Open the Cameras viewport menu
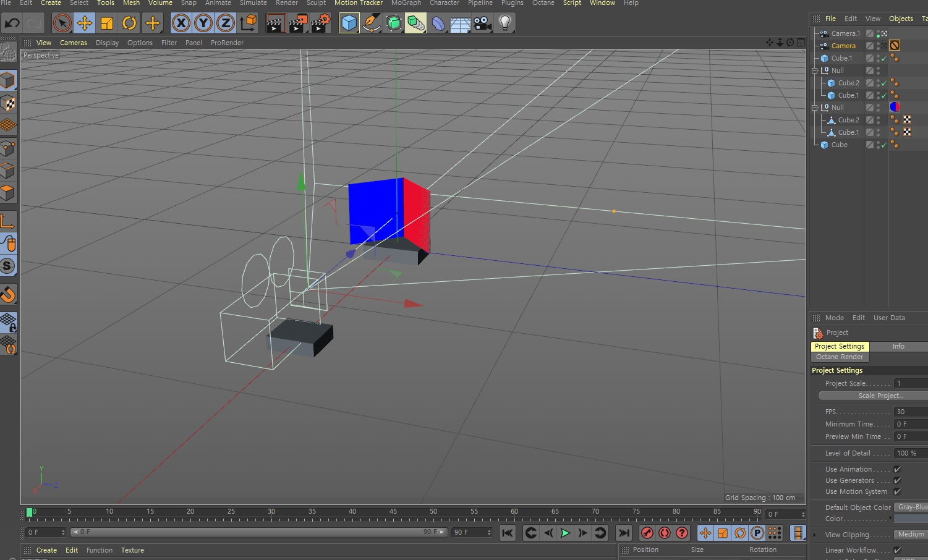Viewport: 928px width, 560px height. click(73, 43)
